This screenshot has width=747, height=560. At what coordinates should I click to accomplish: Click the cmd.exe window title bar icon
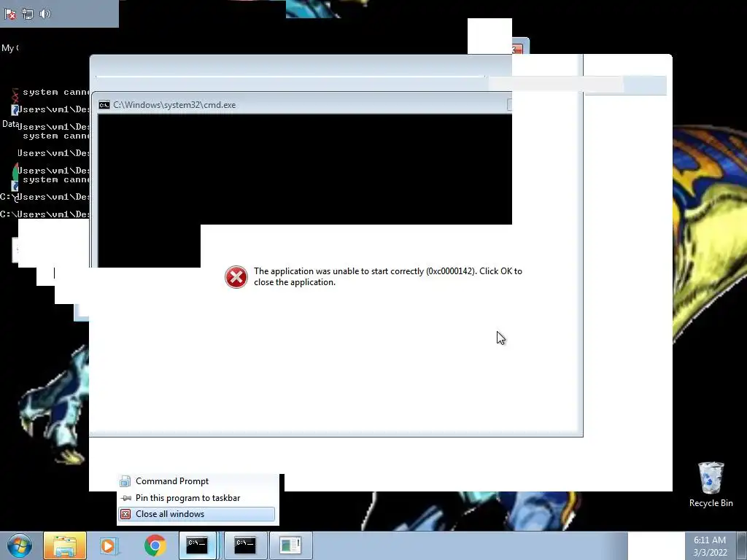point(104,105)
